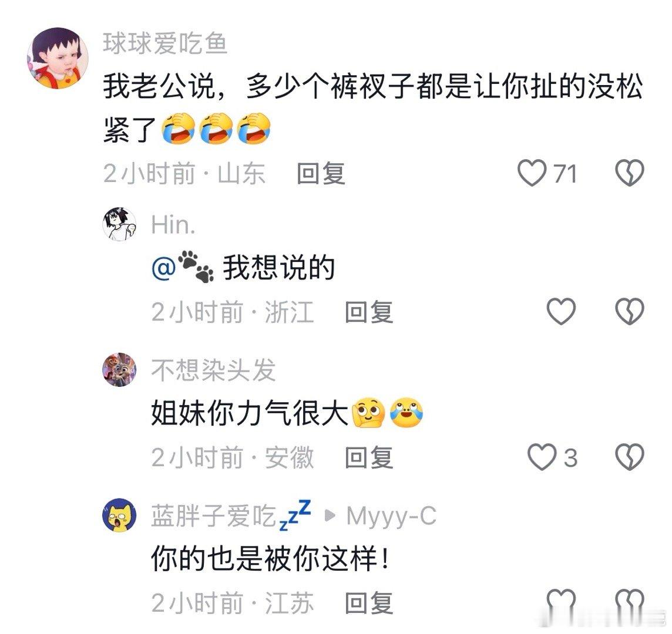Image resolution: width=672 pixels, height=634 pixels.
Task: Like the 不想染头发 reply showing 3 likes
Action: pyautogui.click(x=542, y=457)
